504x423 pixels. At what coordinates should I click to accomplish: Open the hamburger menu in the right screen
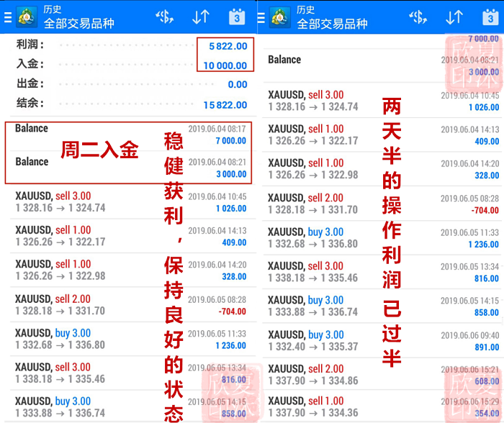261,17
